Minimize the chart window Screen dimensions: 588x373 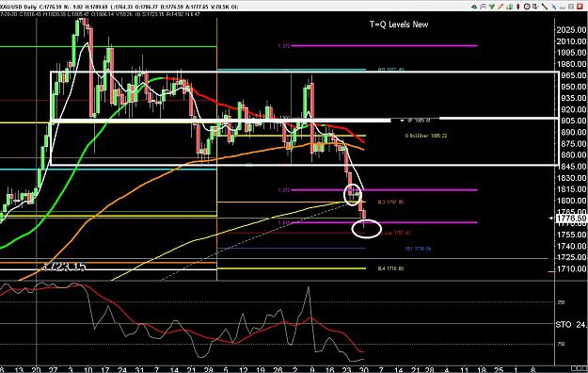tap(562, 8)
